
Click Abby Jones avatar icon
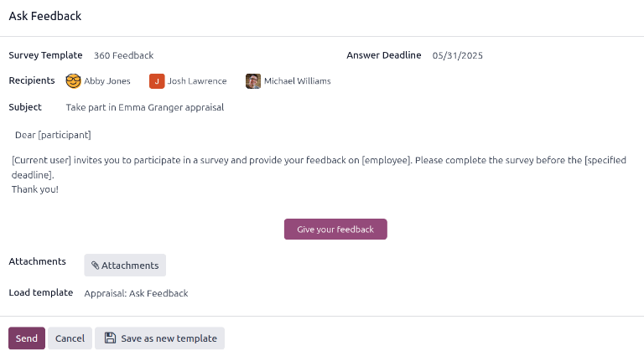click(x=73, y=81)
